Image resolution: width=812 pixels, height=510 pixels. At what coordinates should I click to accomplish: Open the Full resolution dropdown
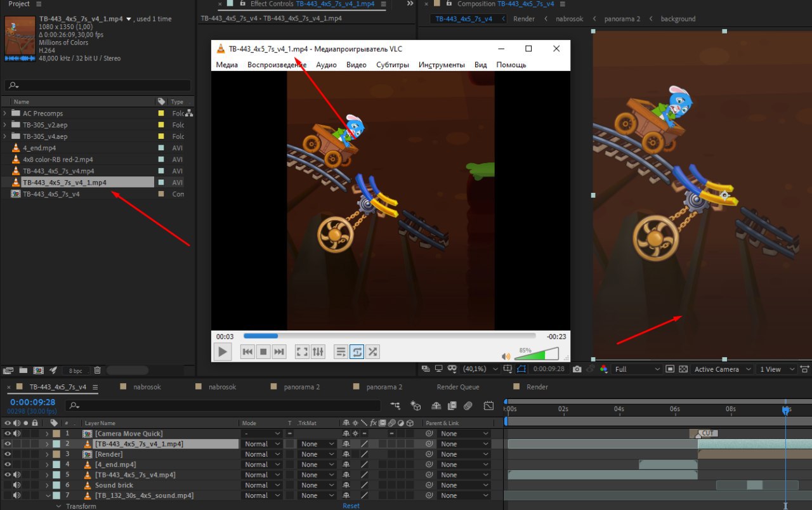click(637, 369)
